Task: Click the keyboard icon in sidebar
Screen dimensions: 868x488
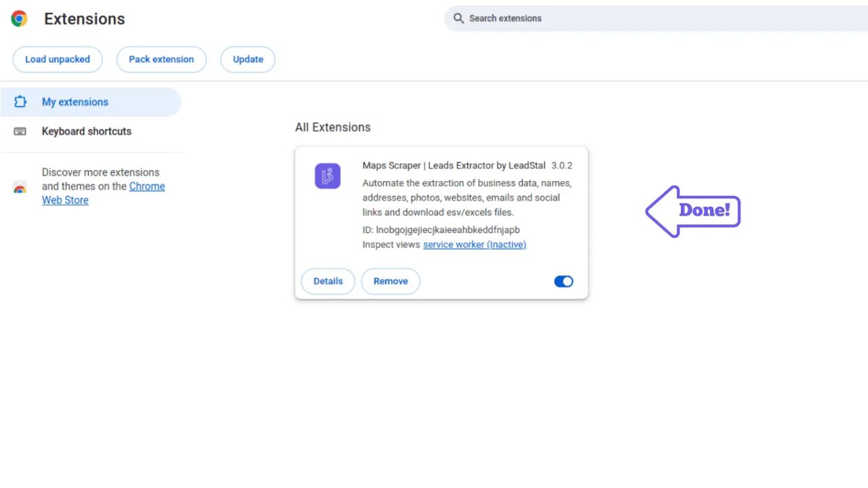Action: pos(20,131)
